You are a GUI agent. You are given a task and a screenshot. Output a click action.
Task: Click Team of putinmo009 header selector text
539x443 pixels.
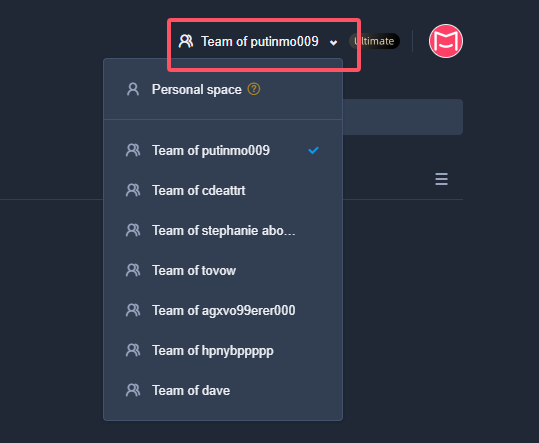tap(260, 42)
